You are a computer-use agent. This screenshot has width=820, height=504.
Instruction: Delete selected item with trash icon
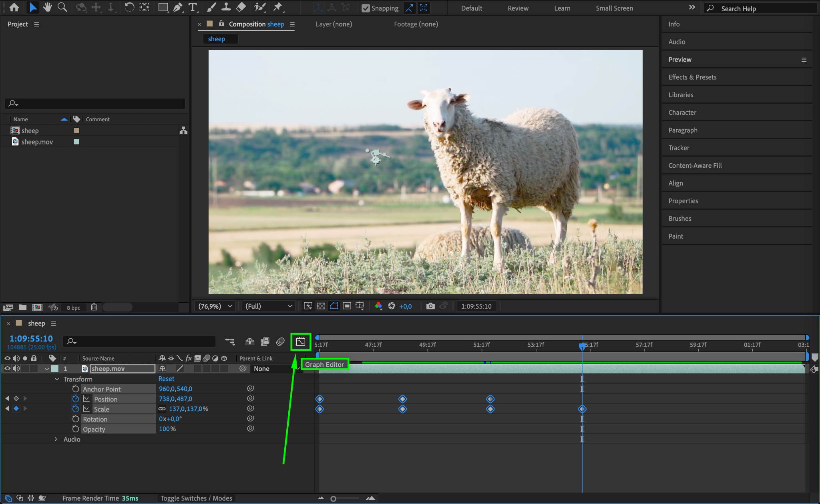point(94,307)
